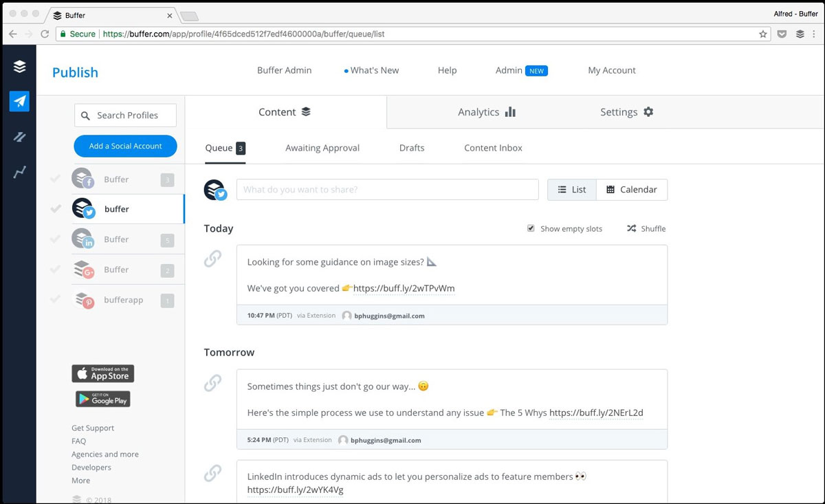Click the Google+ Buffer profile avatar
Screen dimensions: 825x504
pos(82,269)
